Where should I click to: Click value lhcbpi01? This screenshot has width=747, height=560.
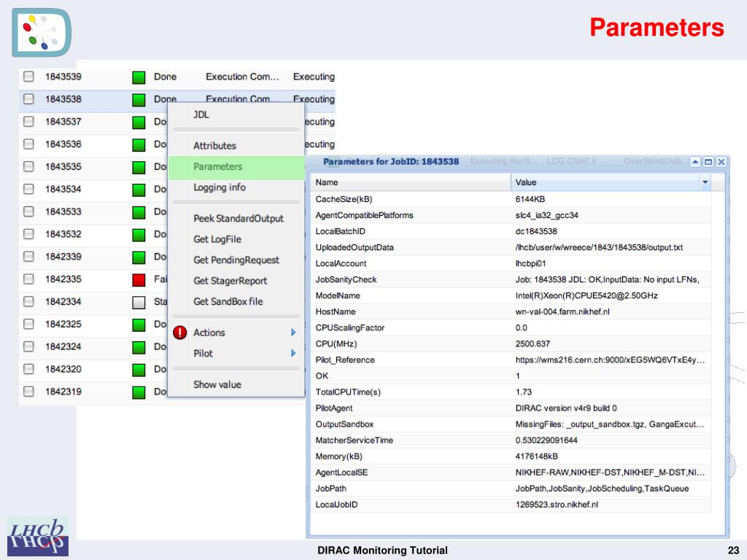(530, 264)
